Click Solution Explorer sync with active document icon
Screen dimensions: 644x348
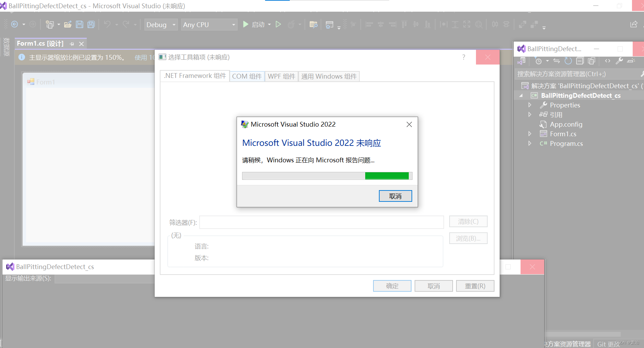coord(557,61)
